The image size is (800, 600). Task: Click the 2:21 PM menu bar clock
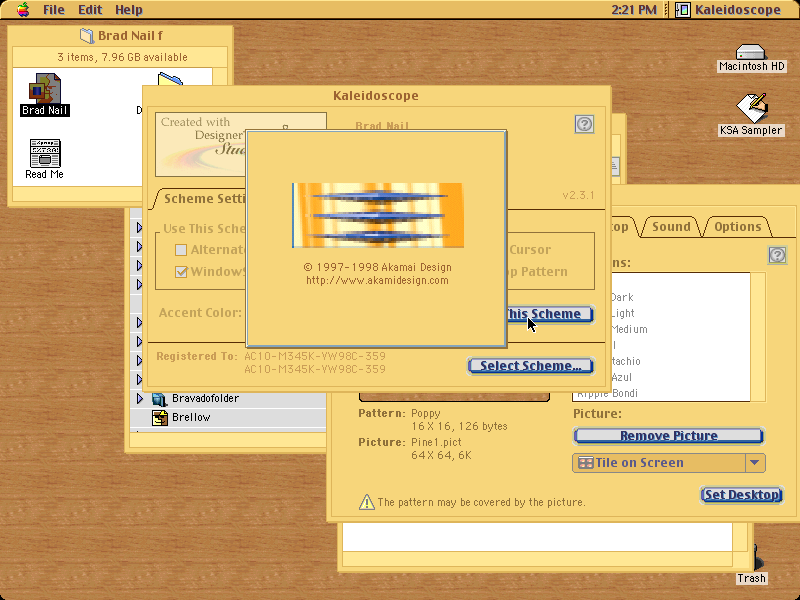click(634, 10)
